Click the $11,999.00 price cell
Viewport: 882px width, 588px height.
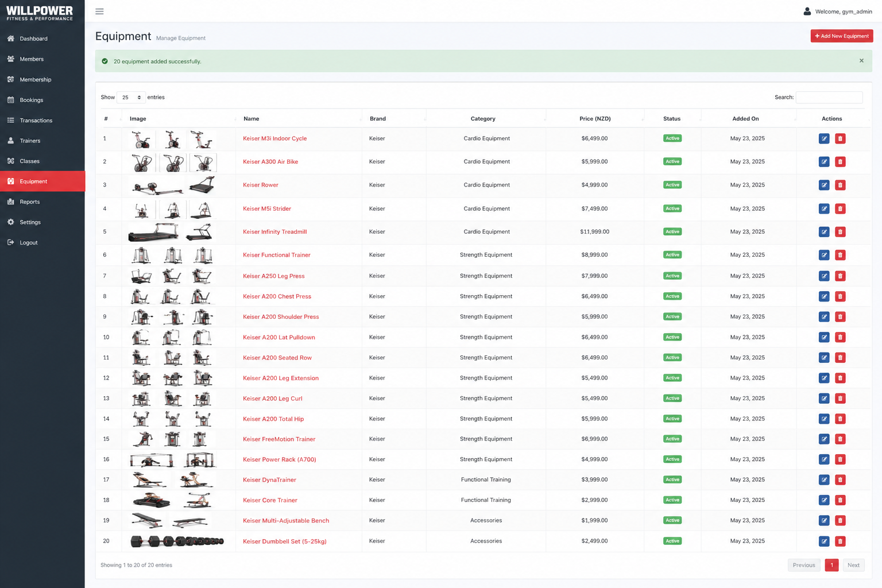point(595,232)
